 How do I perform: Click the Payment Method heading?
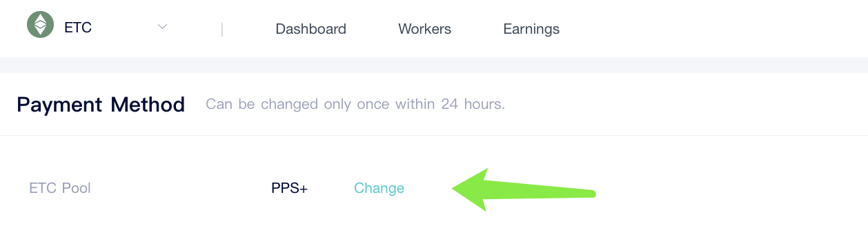tap(101, 105)
